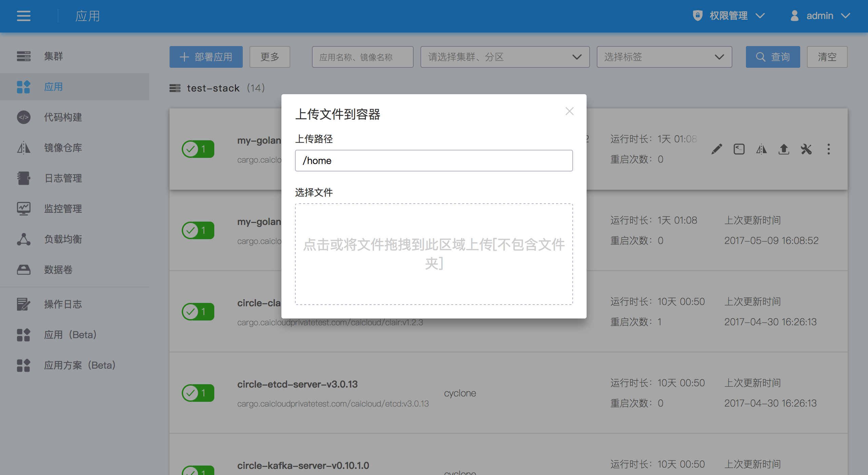Toggle the hamburger menu in top bar
This screenshot has height=475, width=868.
coord(24,16)
